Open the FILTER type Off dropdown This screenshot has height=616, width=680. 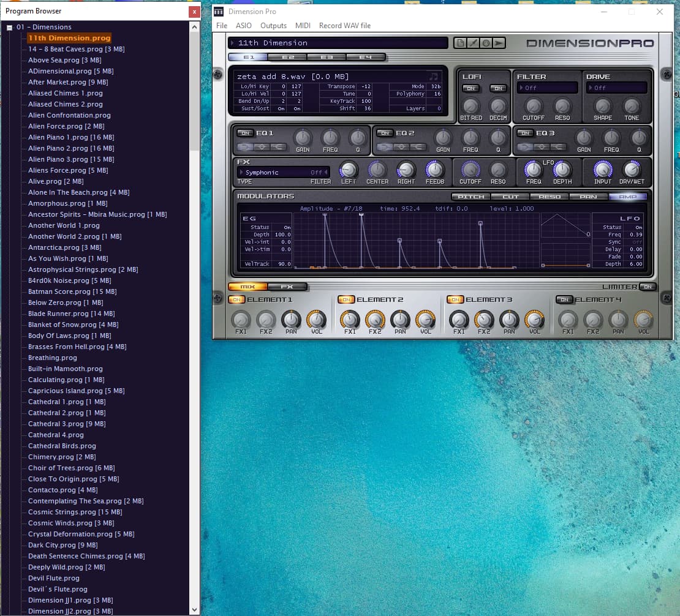[547, 88]
